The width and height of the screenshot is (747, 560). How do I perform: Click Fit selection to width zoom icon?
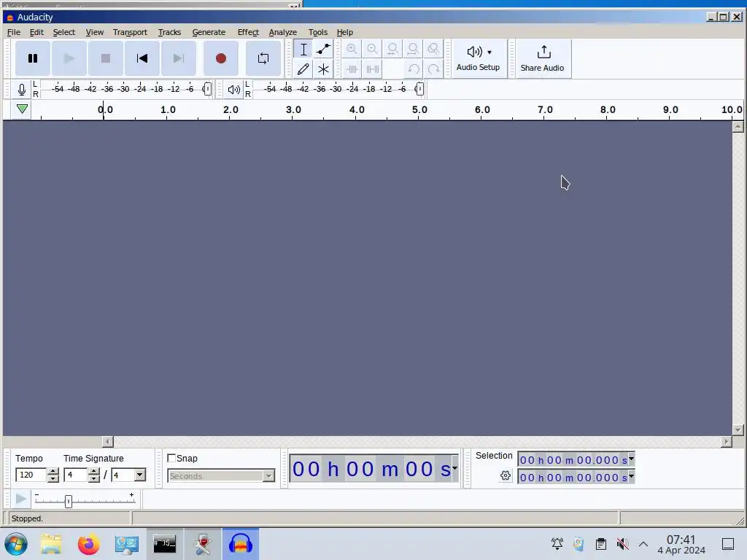coord(392,49)
